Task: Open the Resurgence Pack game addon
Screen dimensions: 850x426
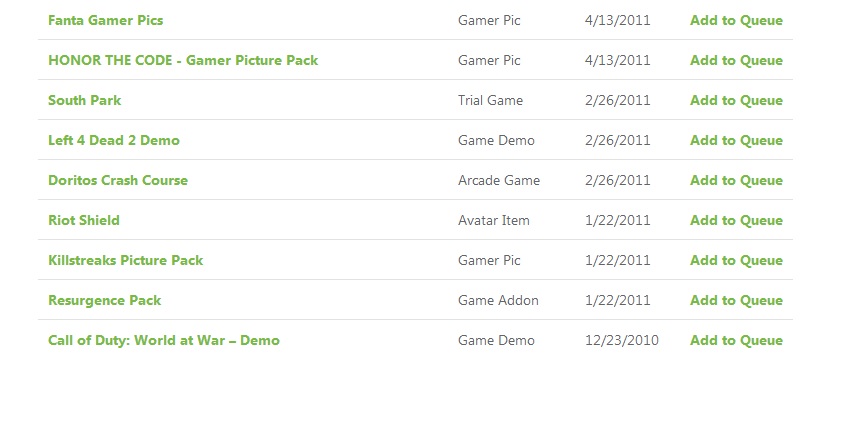Action: [x=105, y=301]
